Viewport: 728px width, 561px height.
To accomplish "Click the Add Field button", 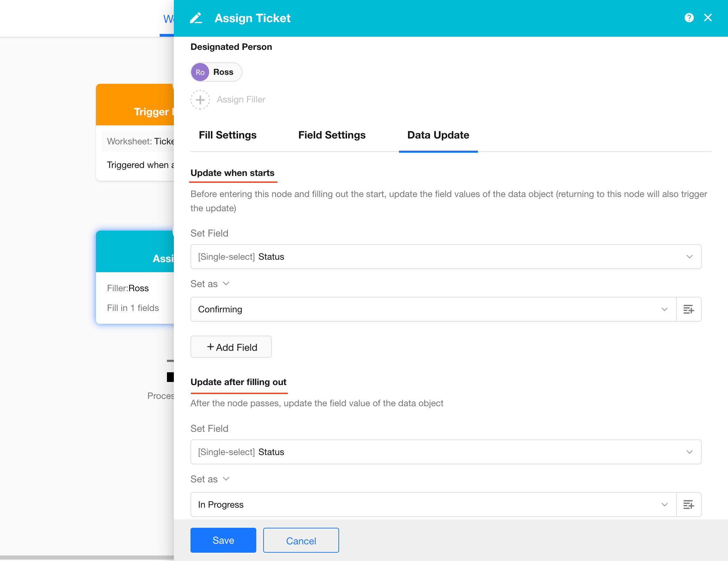I will click(x=231, y=347).
